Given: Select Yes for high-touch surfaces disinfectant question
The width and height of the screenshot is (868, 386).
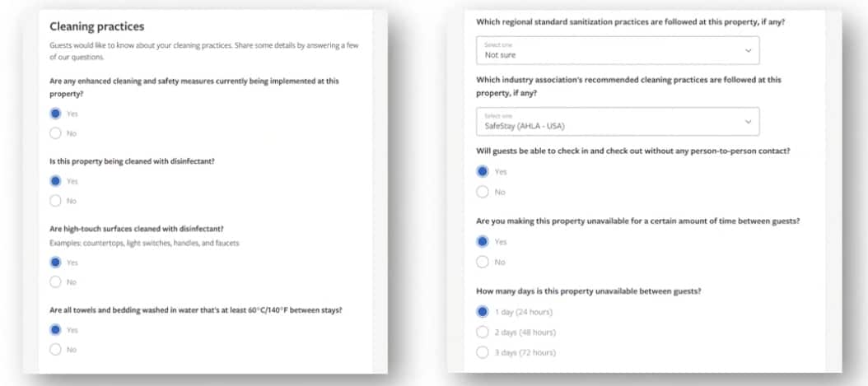Looking at the screenshot, I should [55, 262].
